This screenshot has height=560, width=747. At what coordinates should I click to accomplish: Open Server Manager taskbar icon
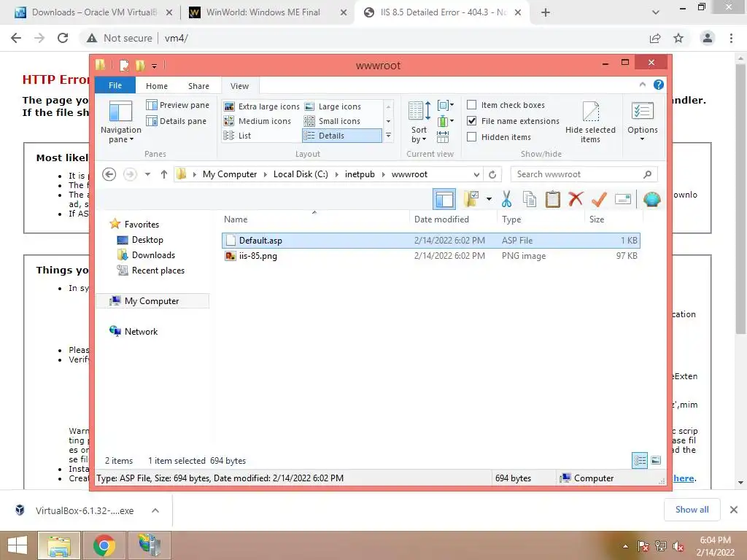click(x=150, y=545)
